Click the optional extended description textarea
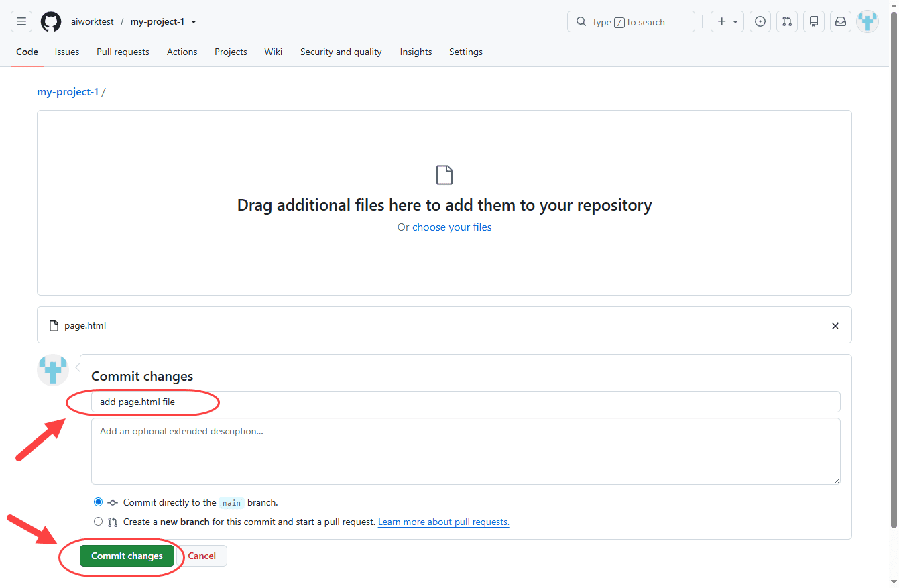Screen dimensions: 899x588 click(466, 451)
